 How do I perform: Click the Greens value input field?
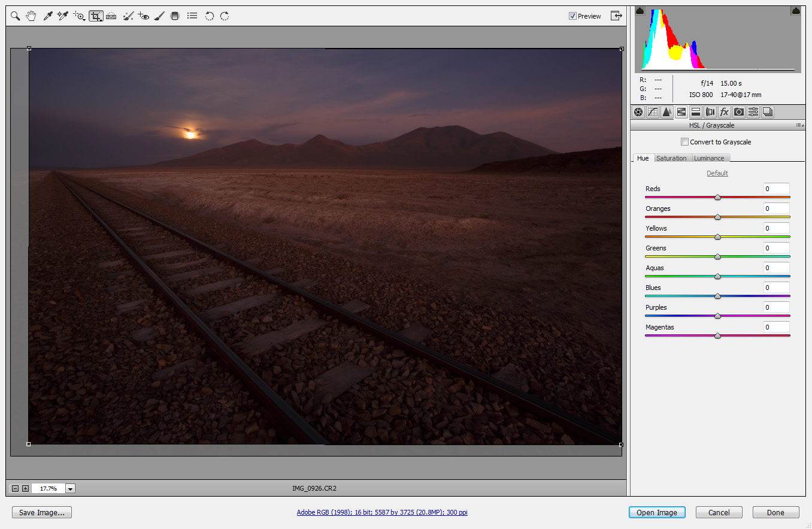click(x=776, y=248)
